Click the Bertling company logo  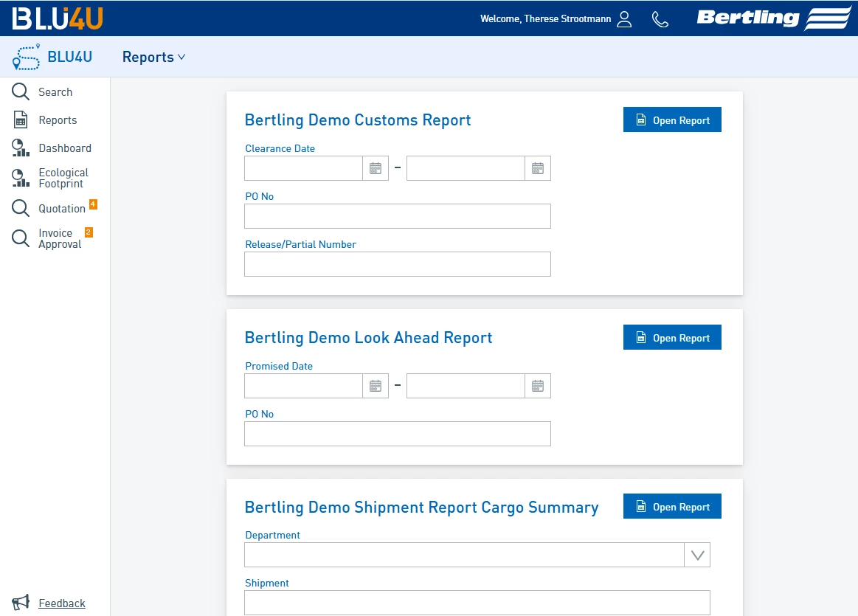click(x=774, y=18)
